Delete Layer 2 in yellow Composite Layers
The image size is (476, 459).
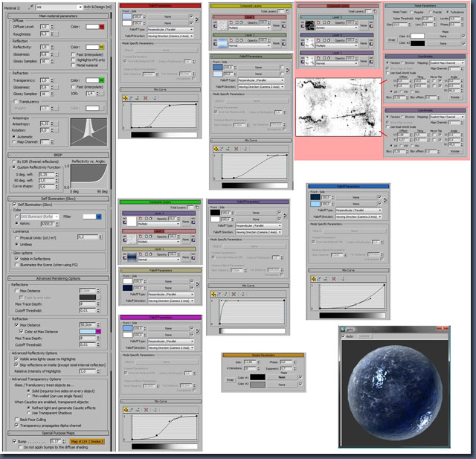[231, 22]
